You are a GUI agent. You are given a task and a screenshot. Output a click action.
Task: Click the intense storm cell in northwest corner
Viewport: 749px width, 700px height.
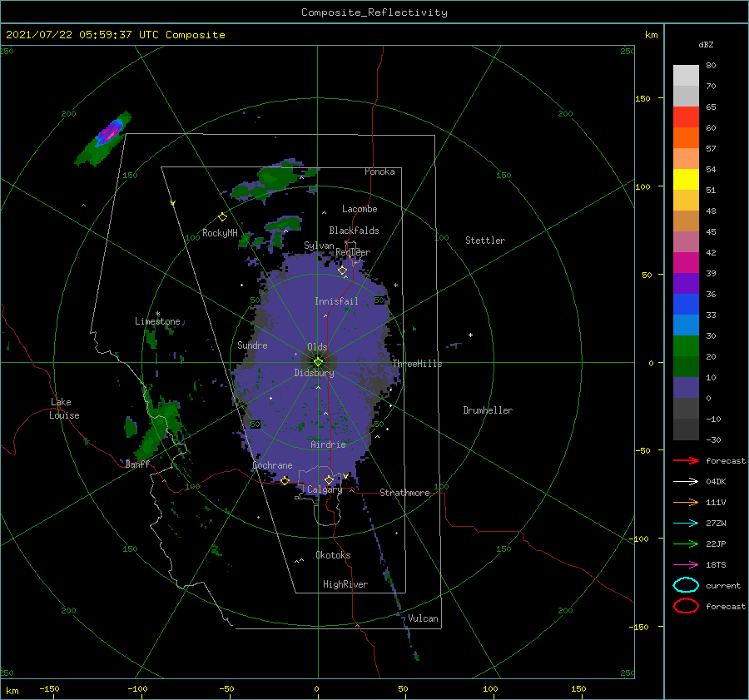click(110, 133)
